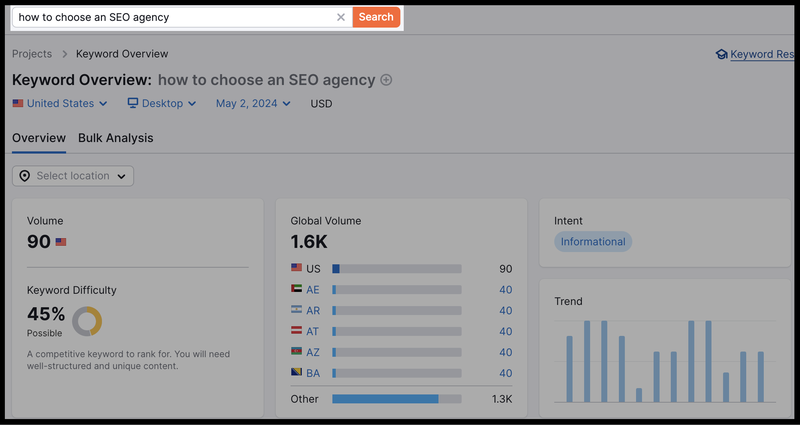Click the desktop monitor icon

(133, 103)
